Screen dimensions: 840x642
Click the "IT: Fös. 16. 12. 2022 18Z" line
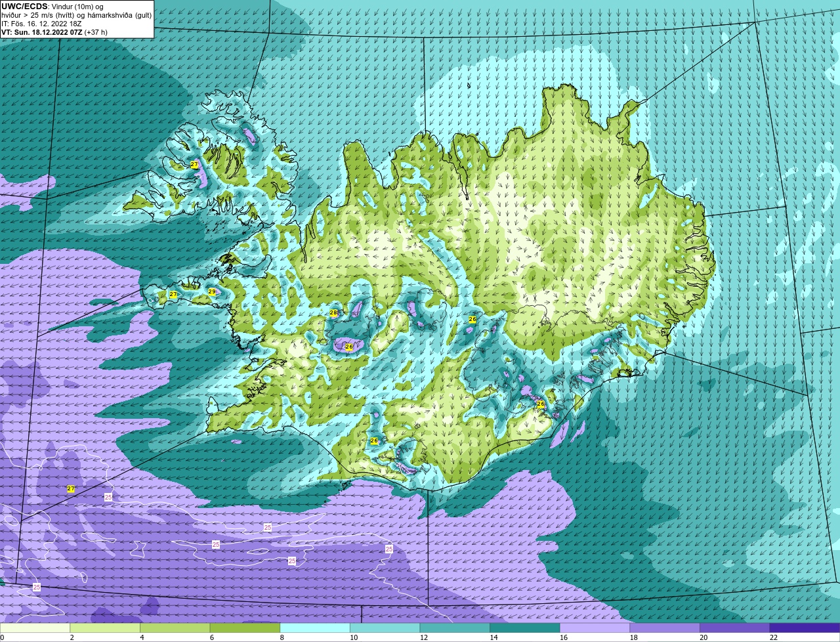click(41, 24)
